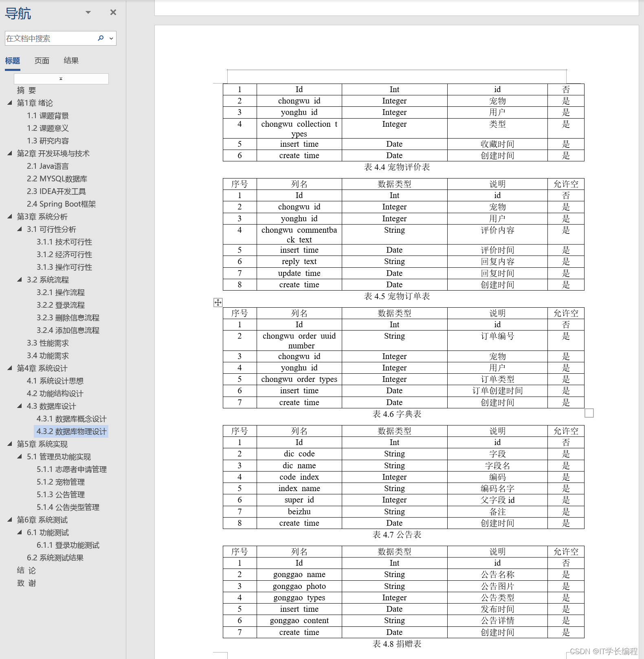Click the table resize handle square
This screenshot has height=659, width=644.
pos(589,413)
